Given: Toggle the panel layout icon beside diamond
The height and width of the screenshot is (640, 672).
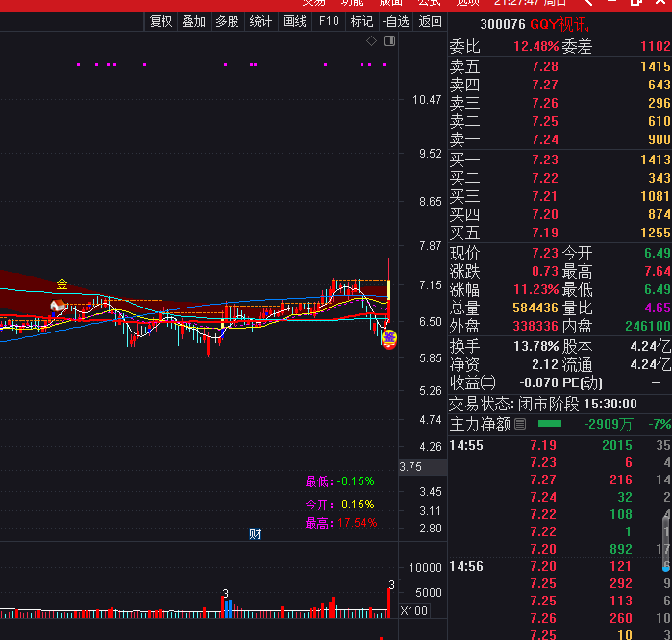Looking at the screenshot, I should pyautogui.click(x=388, y=41).
